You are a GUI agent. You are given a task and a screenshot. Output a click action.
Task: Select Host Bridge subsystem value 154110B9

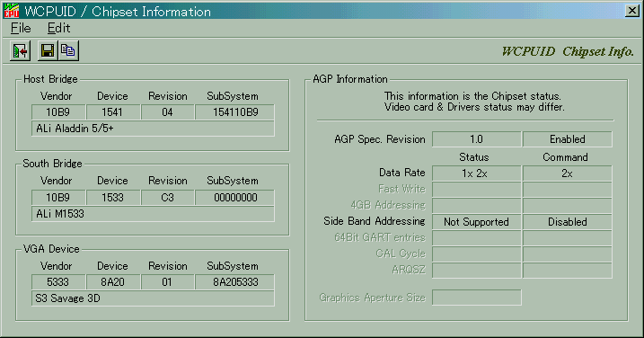[x=235, y=112]
